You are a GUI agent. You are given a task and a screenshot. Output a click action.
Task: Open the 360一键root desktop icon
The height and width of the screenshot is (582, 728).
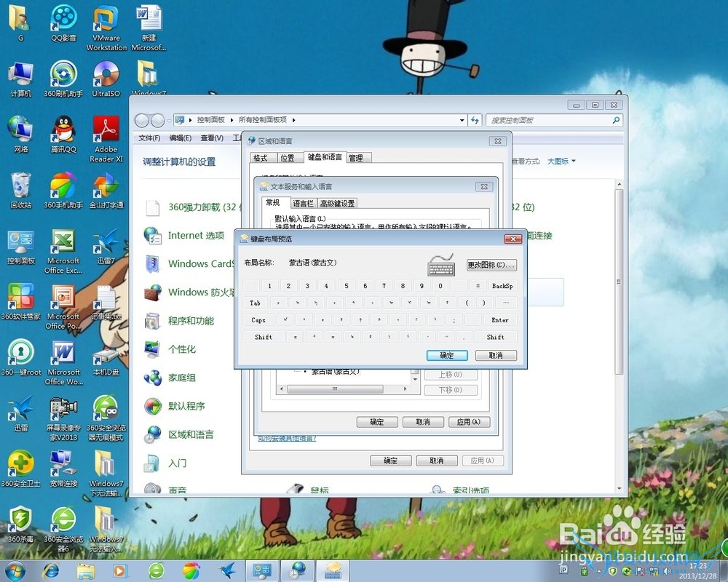[20, 357]
